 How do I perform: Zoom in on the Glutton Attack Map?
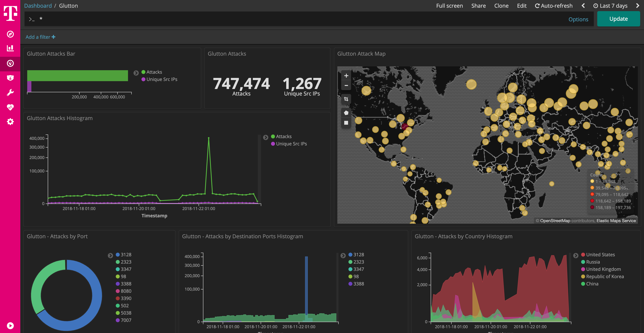(x=346, y=76)
